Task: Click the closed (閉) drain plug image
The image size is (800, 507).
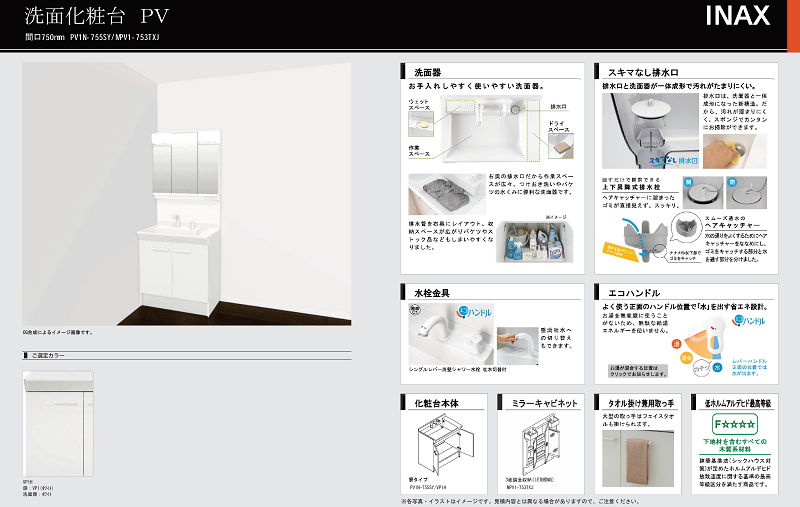Action: click(x=746, y=193)
